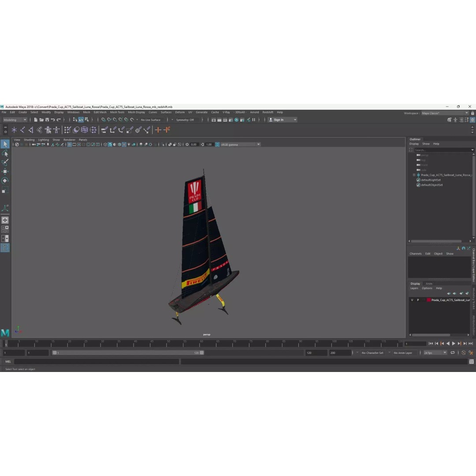The height and width of the screenshot is (476, 476).
Task: Toggle loop playback icon
Action: (x=453, y=353)
